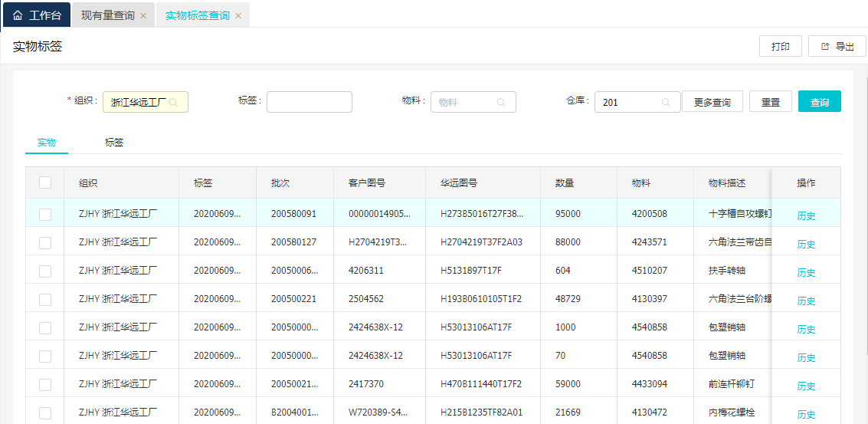Screen dimensions: 868x424
Task: Click the 重置 reset button
Action: coord(771,102)
